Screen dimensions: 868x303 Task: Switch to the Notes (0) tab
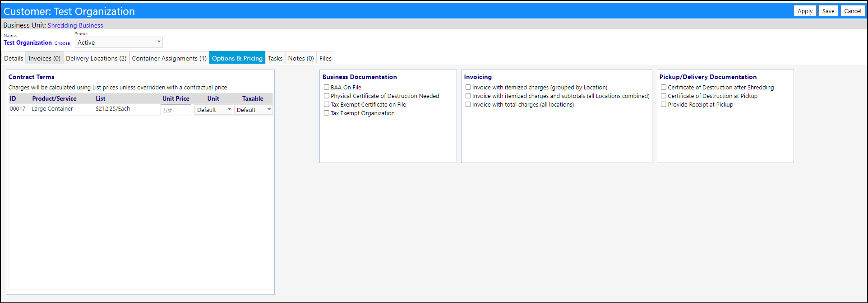click(x=301, y=58)
